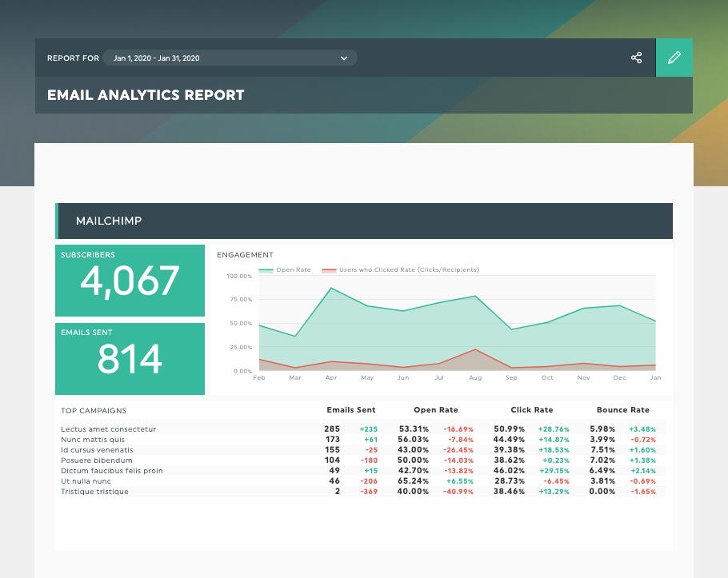The image size is (728, 578).
Task: Click the Subscribers 4,067 metric widget
Action: point(130,281)
